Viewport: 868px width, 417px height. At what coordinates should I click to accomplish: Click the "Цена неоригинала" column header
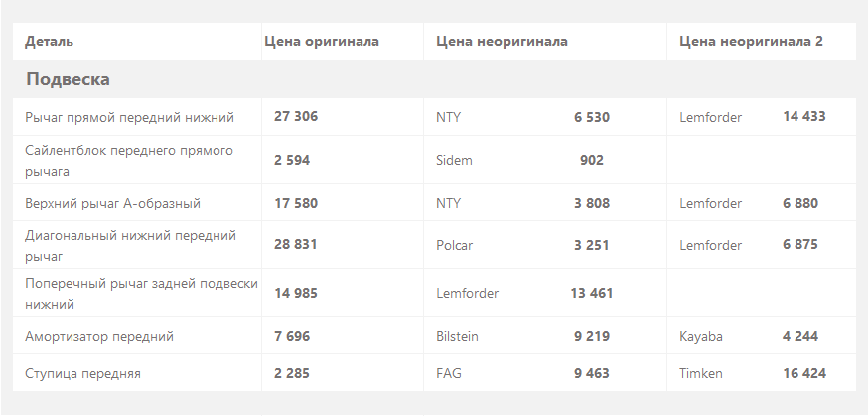coord(502,42)
